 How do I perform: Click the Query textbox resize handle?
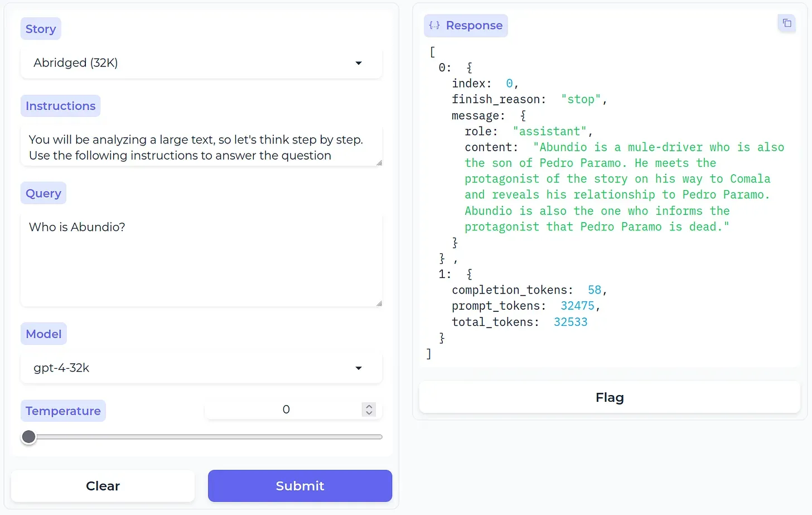coord(379,304)
